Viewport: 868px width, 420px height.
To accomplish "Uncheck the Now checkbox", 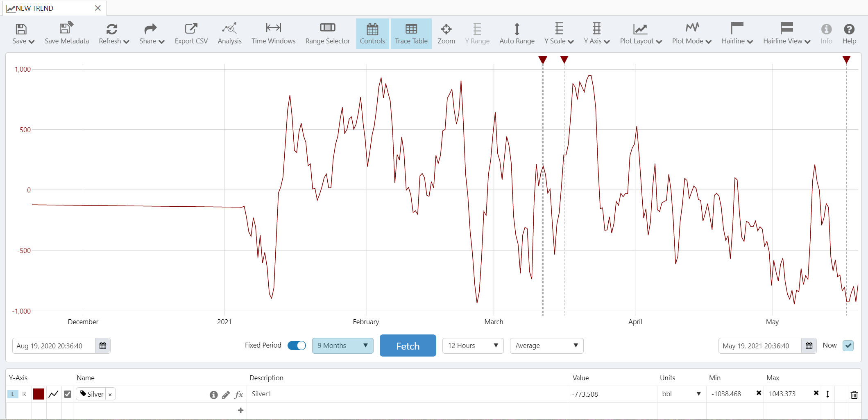I will coord(848,345).
